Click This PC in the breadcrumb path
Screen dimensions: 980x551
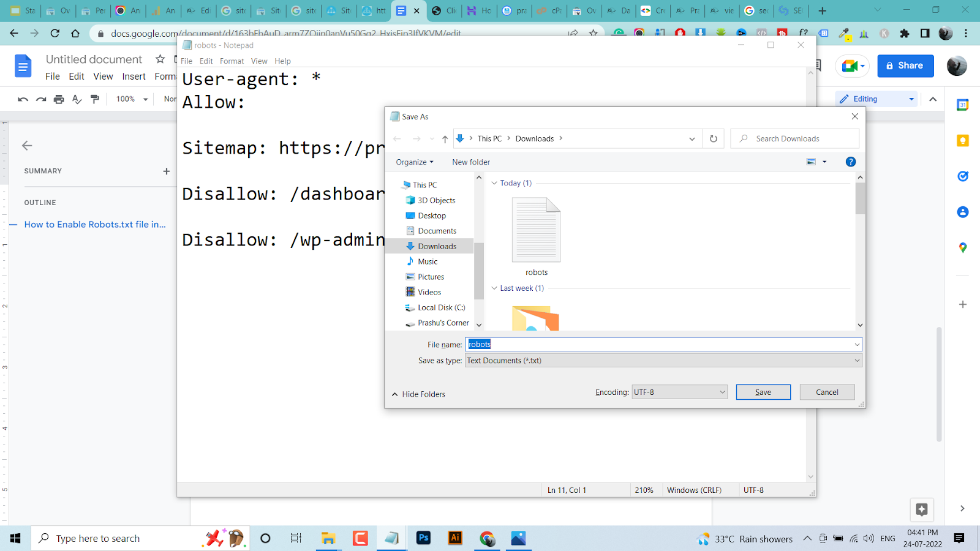pos(489,139)
